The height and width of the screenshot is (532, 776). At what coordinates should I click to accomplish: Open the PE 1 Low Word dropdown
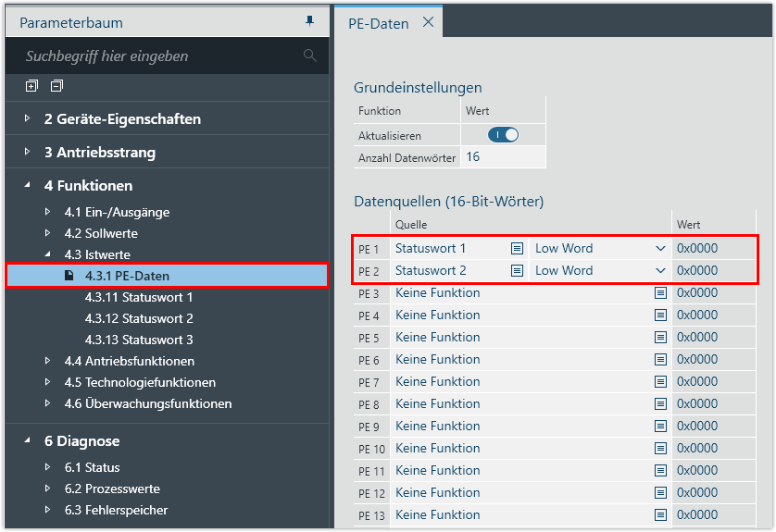tap(659, 248)
